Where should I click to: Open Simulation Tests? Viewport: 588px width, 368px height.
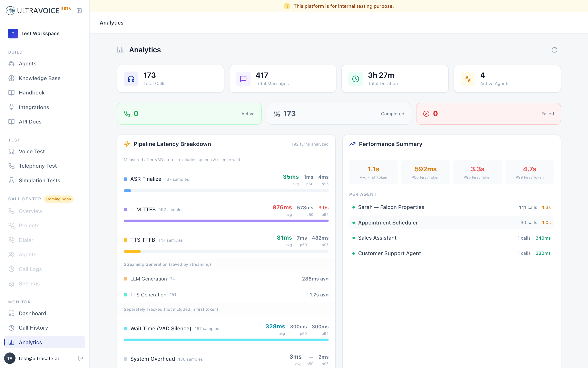[x=45, y=180]
